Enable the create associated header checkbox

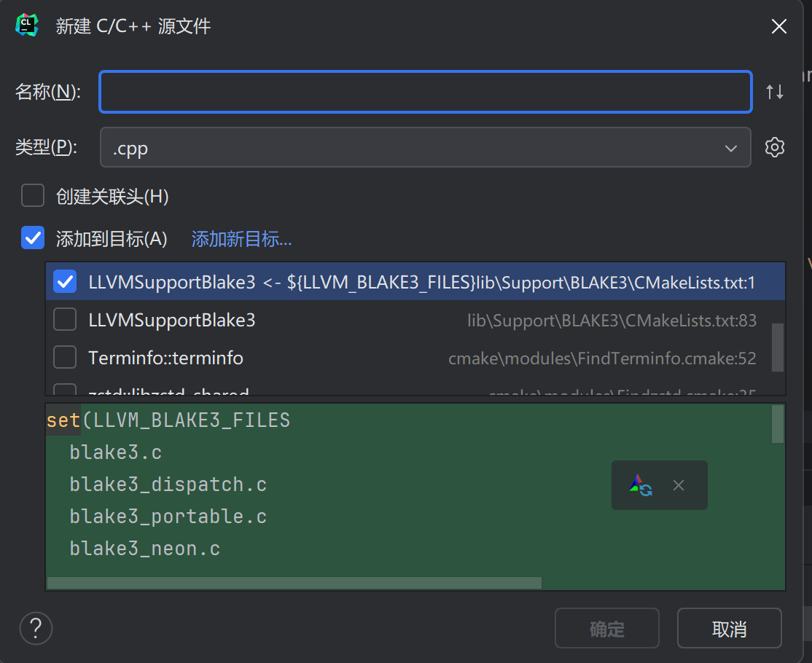tap(33, 196)
